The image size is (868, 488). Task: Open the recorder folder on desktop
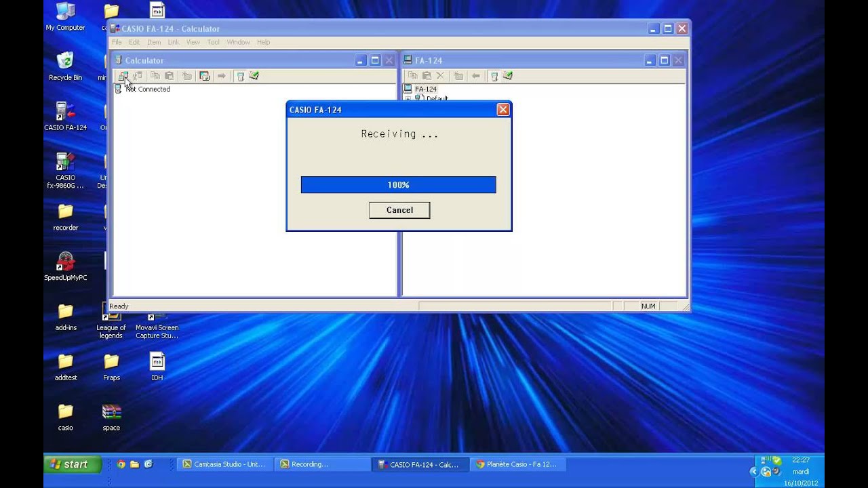66,217
